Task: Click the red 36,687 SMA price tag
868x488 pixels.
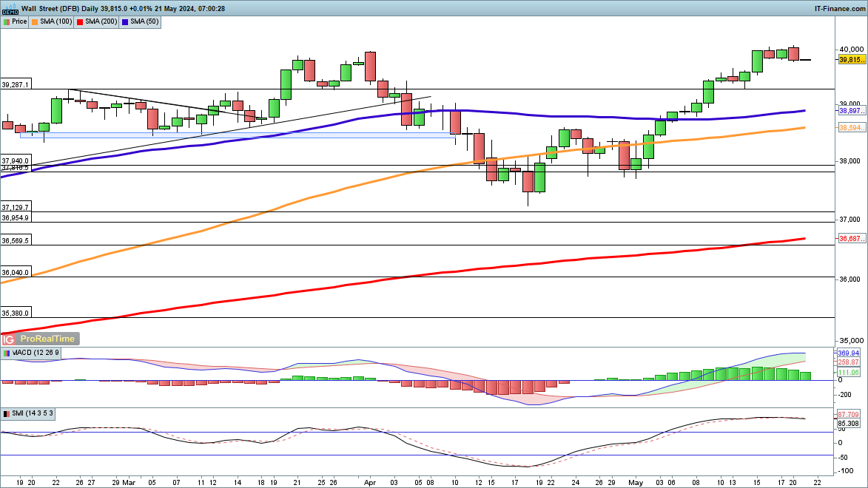Action: [851, 238]
